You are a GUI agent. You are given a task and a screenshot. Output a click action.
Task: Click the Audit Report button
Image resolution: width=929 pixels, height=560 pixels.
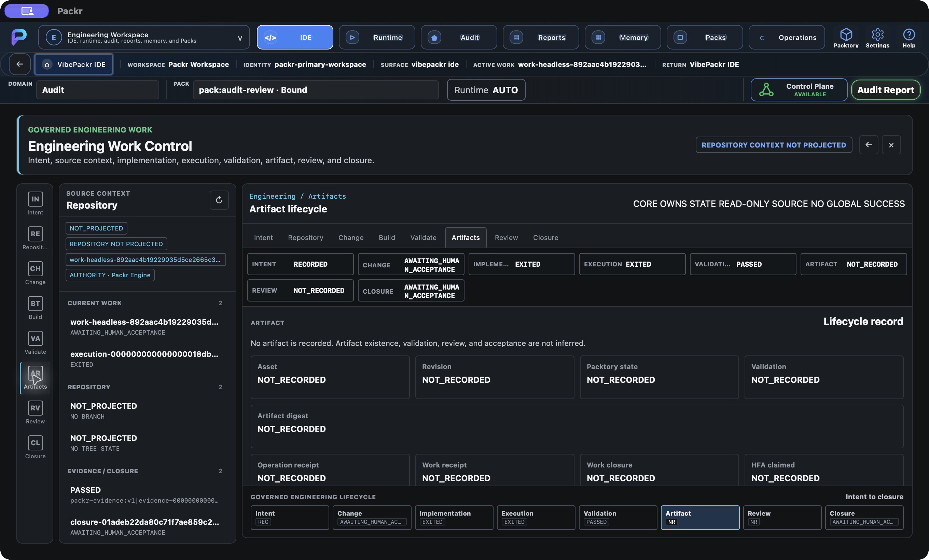(885, 90)
